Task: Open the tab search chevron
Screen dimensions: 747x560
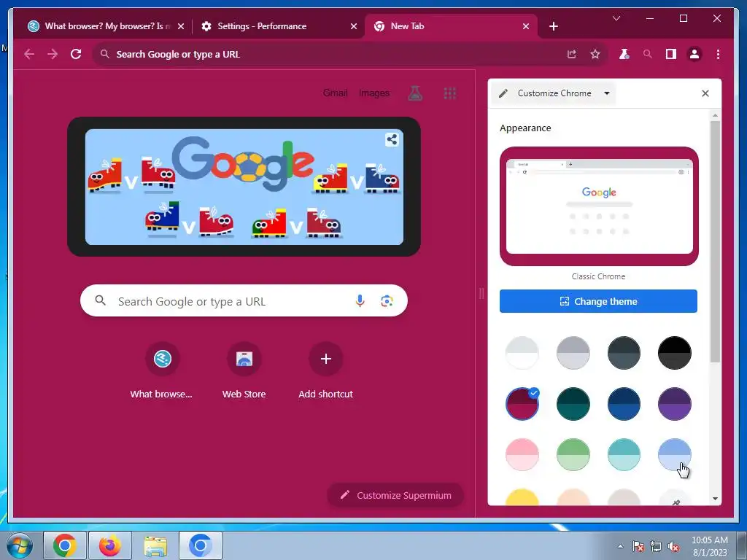Action: point(616,18)
